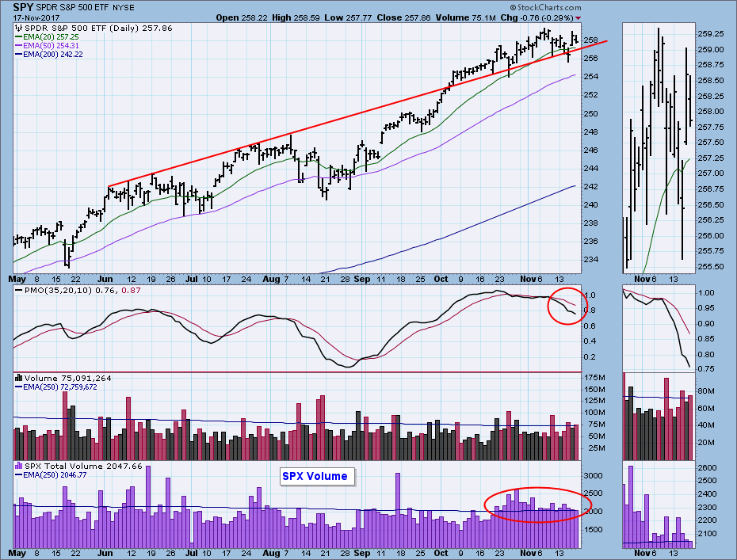Click the 257.00 label in the zoom panel
Screen dimensions: 737x560
coord(711,173)
